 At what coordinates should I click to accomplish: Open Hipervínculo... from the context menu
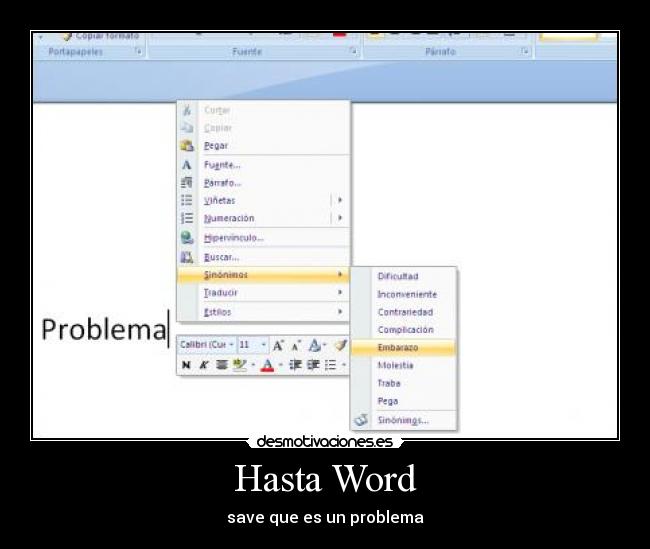click(x=233, y=238)
